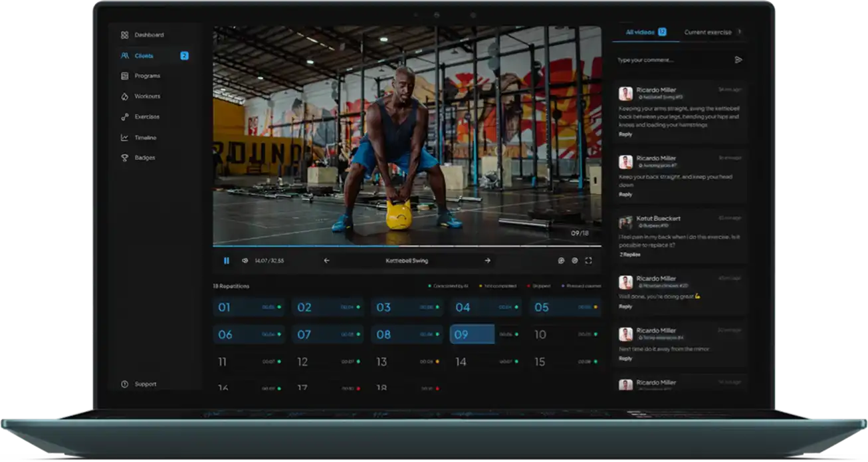The height and width of the screenshot is (462, 868).
Task: Send the comment with paper plane icon
Action: pyautogui.click(x=738, y=60)
